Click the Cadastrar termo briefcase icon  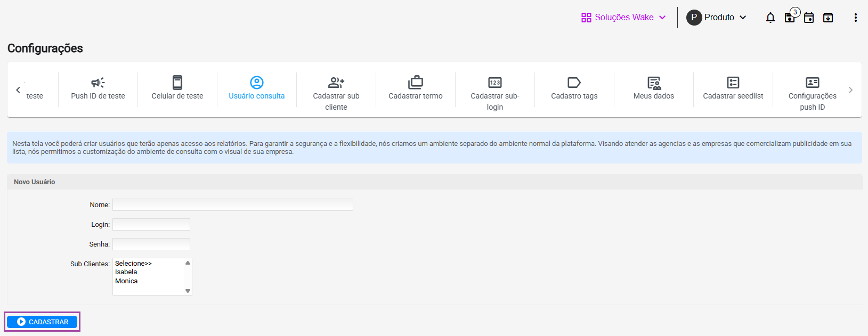point(416,83)
